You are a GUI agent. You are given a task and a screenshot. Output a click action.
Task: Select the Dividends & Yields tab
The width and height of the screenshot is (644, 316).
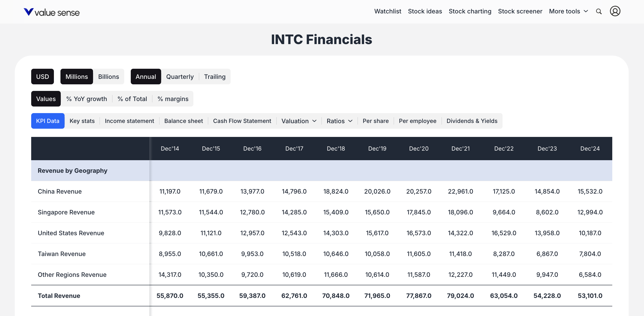472,121
